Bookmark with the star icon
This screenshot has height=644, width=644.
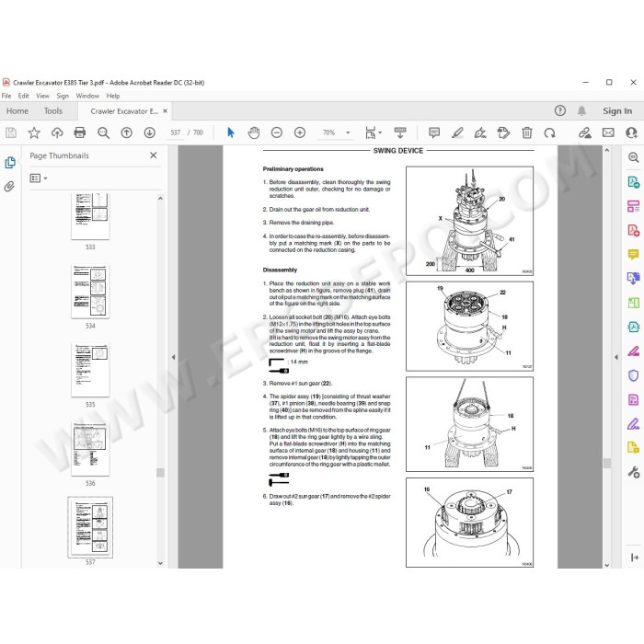[34, 132]
